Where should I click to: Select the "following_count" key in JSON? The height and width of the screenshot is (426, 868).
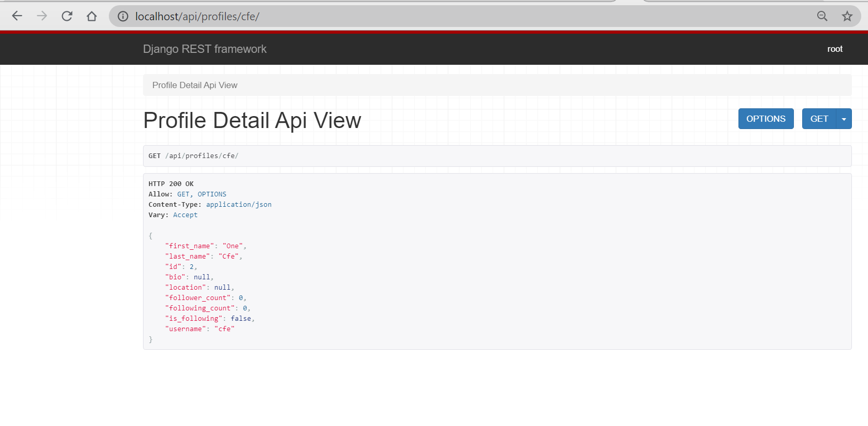(200, 308)
